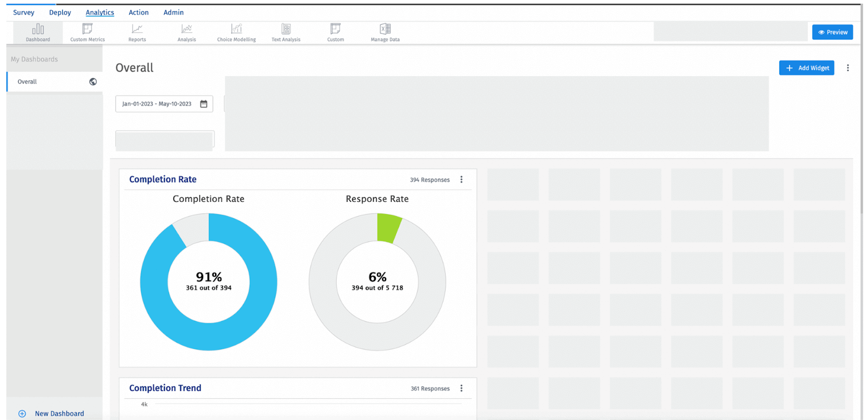Click the Preview button
The image size is (868, 420).
(x=832, y=32)
